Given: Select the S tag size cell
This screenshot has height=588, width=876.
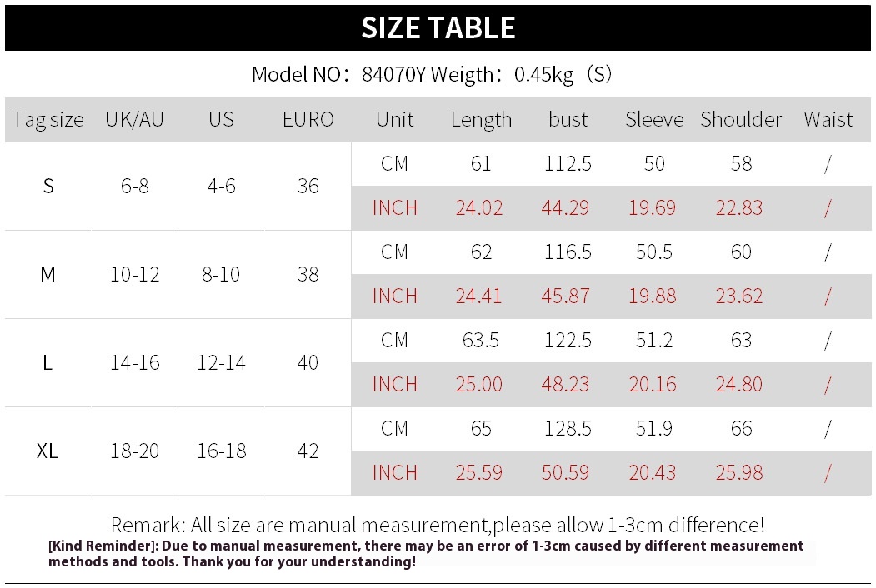Looking at the screenshot, I should click(x=48, y=186).
